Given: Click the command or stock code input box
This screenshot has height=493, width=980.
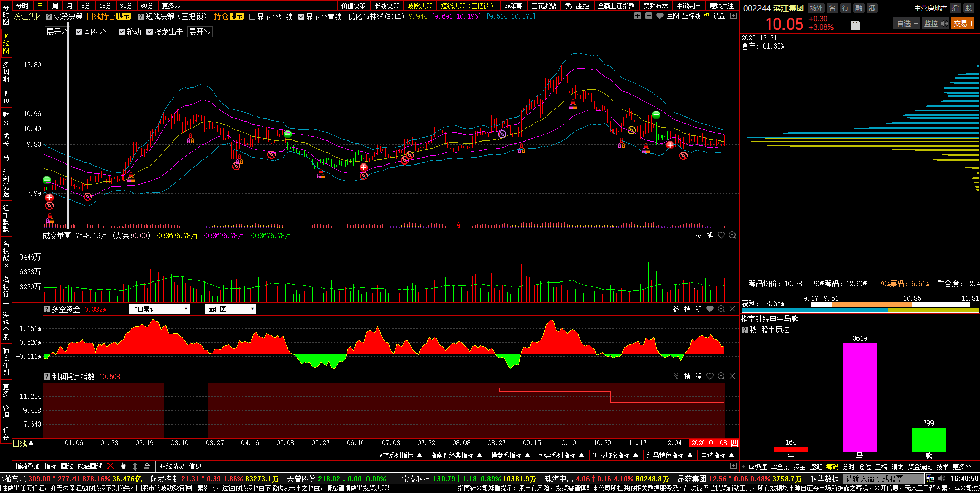Looking at the screenshot, I should 884,479.
